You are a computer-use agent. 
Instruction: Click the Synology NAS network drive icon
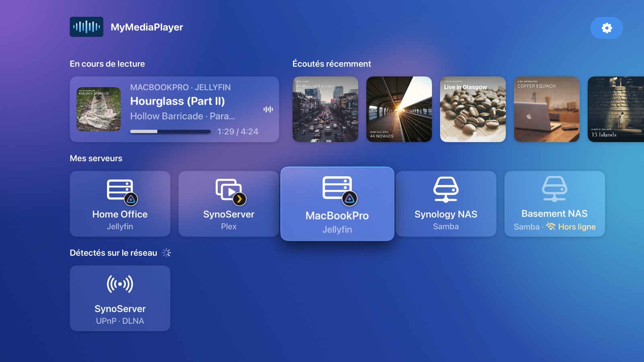(x=446, y=189)
